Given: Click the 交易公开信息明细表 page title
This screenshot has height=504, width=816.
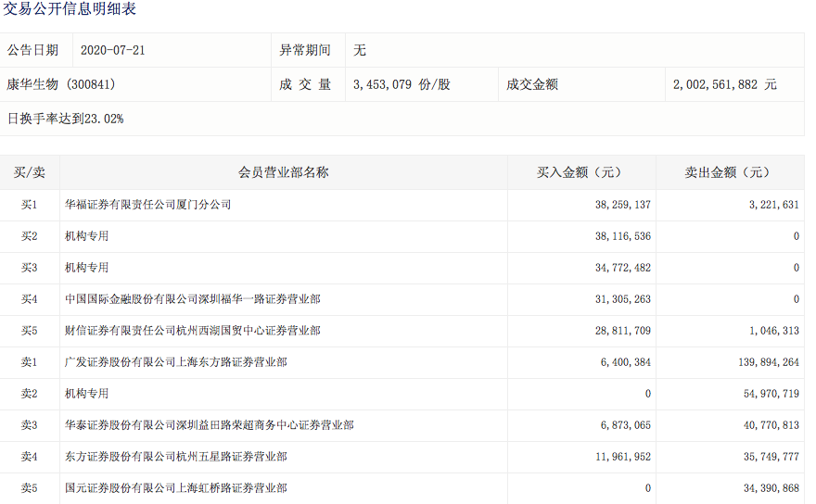Looking at the screenshot, I should click(68, 10).
